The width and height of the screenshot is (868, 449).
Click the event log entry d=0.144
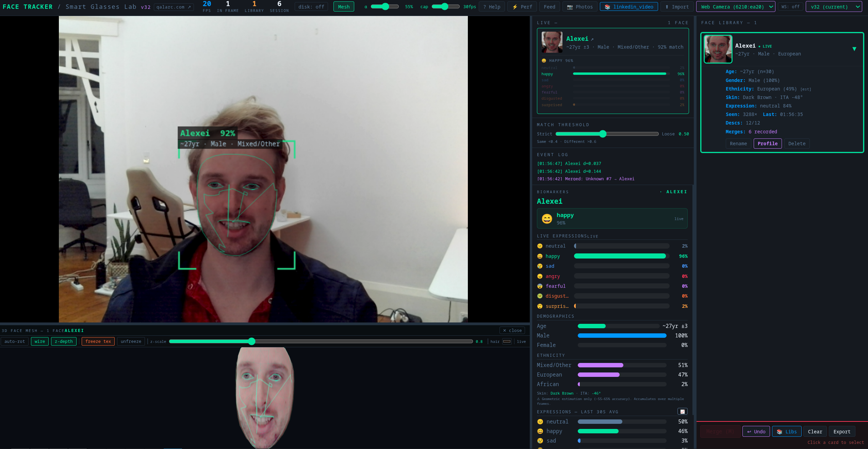pyautogui.click(x=569, y=171)
